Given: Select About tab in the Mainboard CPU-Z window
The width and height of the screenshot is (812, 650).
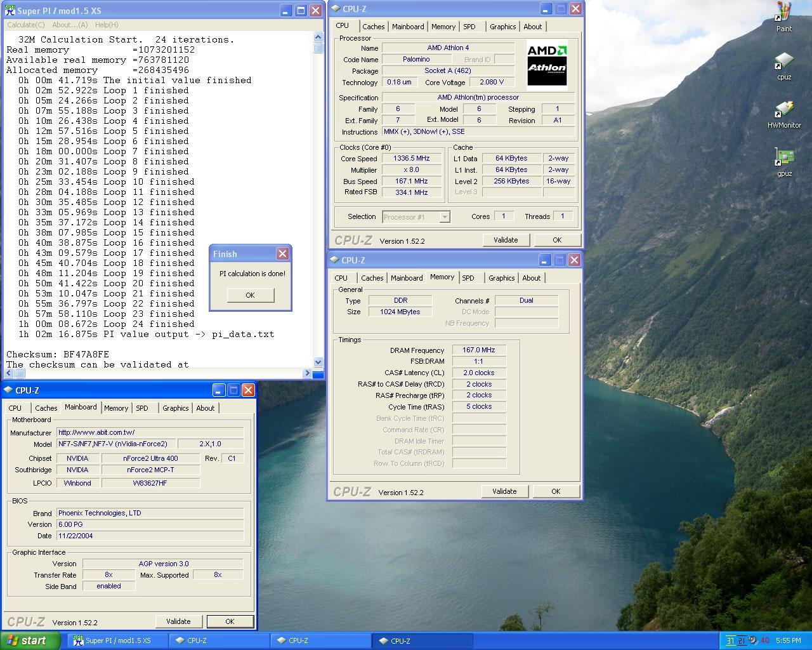Looking at the screenshot, I should point(205,408).
